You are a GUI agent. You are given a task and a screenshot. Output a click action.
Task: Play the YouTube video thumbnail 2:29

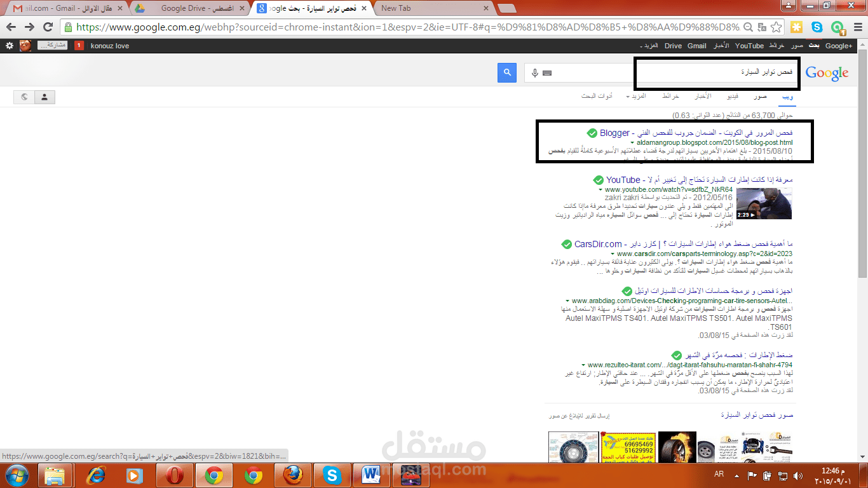pos(764,203)
